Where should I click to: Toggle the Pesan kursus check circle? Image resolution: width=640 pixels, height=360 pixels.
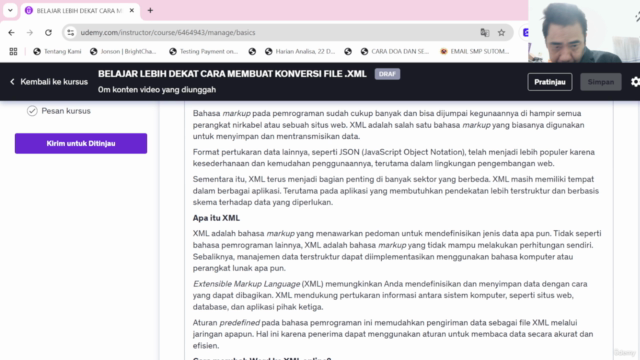(32, 111)
